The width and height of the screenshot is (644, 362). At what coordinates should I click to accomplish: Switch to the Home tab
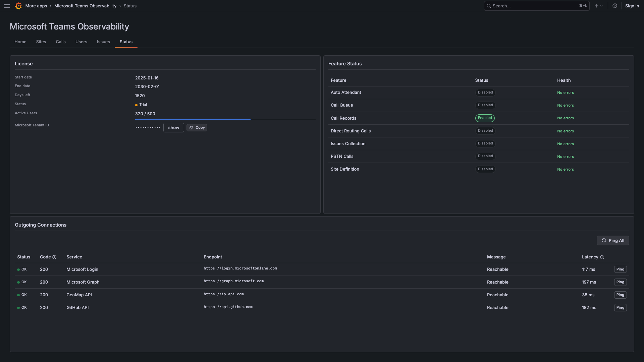pos(20,42)
